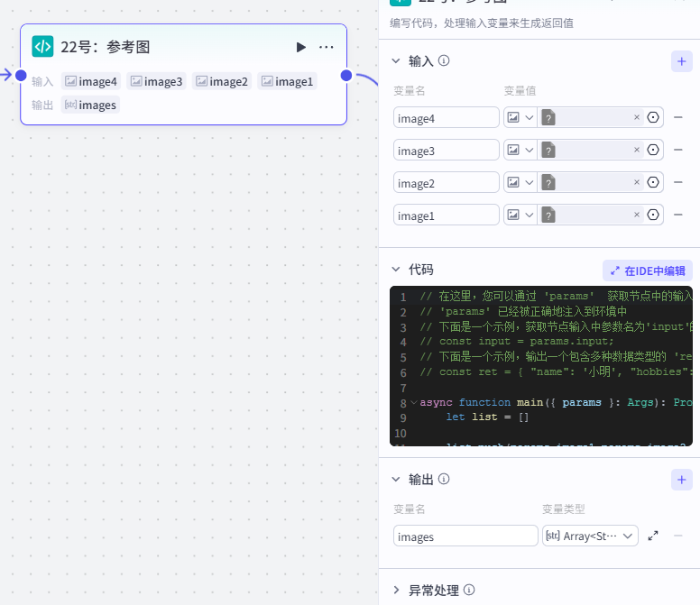Expand the images output detail view
Screen dimensions: 700x605
pyautogui.click(x=653, y=536)
